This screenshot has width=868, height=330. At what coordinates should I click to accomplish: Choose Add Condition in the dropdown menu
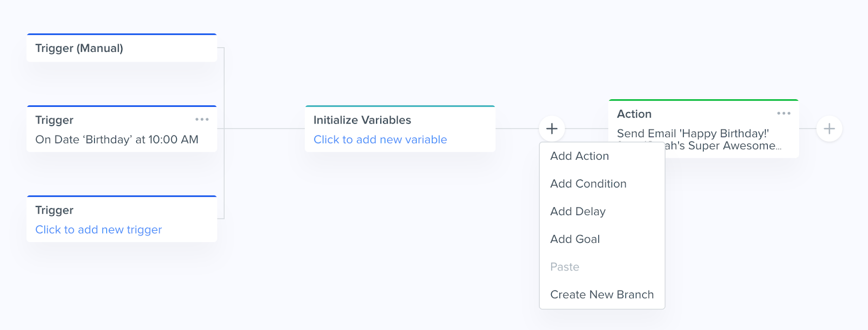588,184
